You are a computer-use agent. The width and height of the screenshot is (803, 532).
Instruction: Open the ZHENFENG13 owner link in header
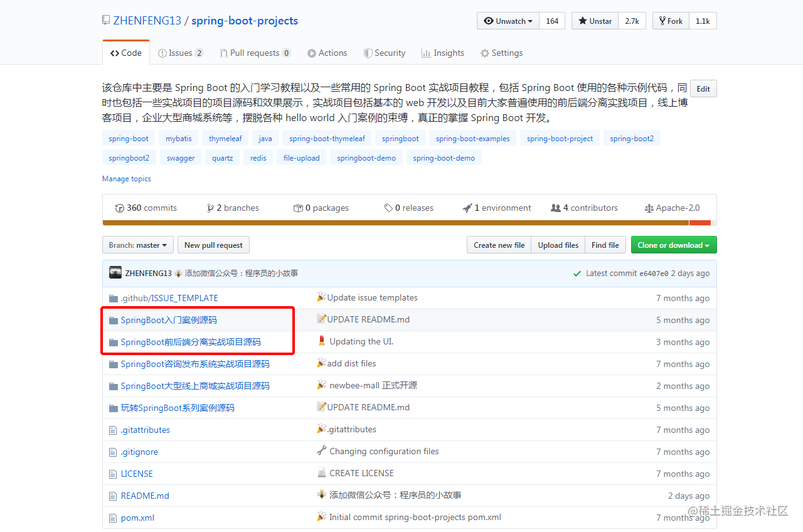click(x=147, y=21)
